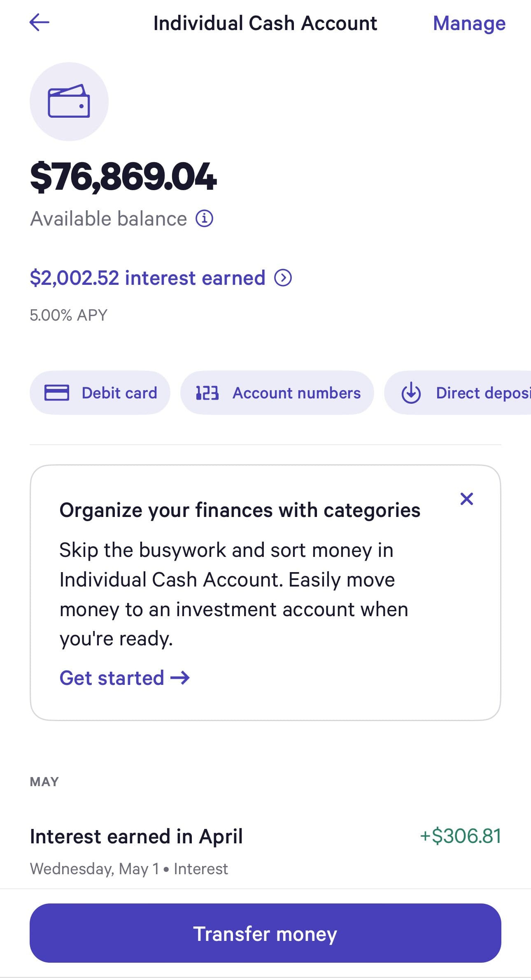This screenshot has height=980, width=531.
Task: Tap the debit card icon
Action: pos(57,393)
